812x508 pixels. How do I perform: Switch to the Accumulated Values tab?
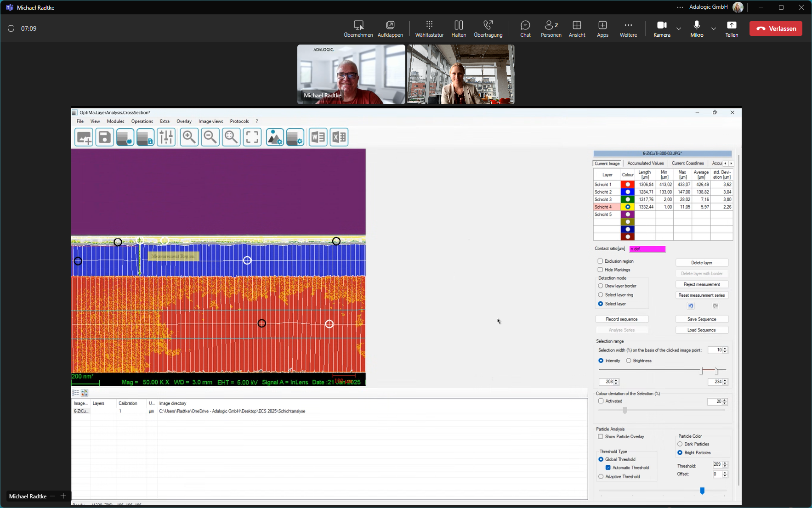pos(645,164)
